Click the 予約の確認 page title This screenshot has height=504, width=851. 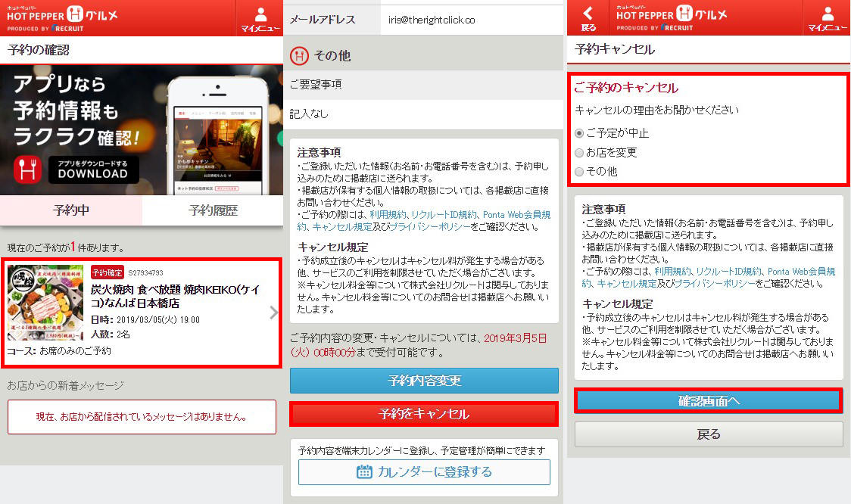coord(39,50)
